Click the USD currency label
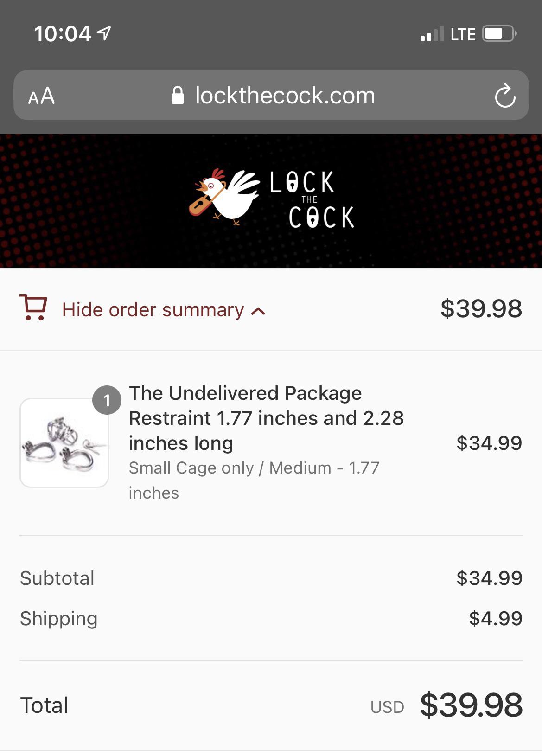542x756 pixels. click(387, 707)
